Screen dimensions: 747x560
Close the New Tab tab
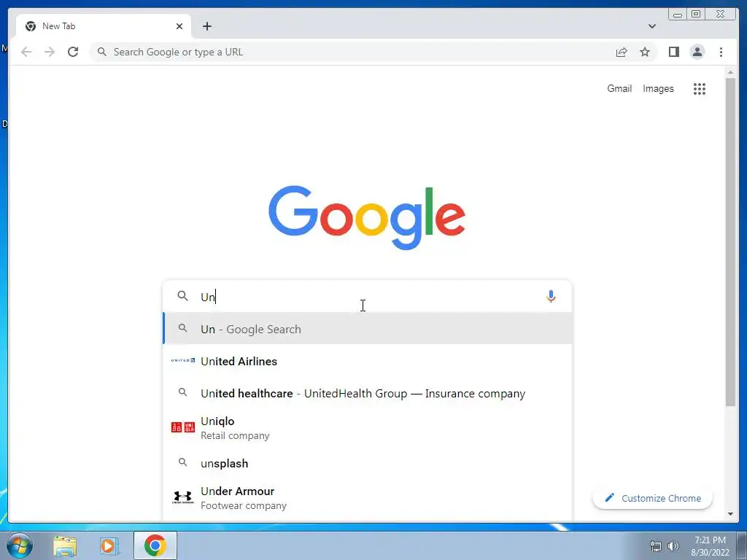(179, 26)
